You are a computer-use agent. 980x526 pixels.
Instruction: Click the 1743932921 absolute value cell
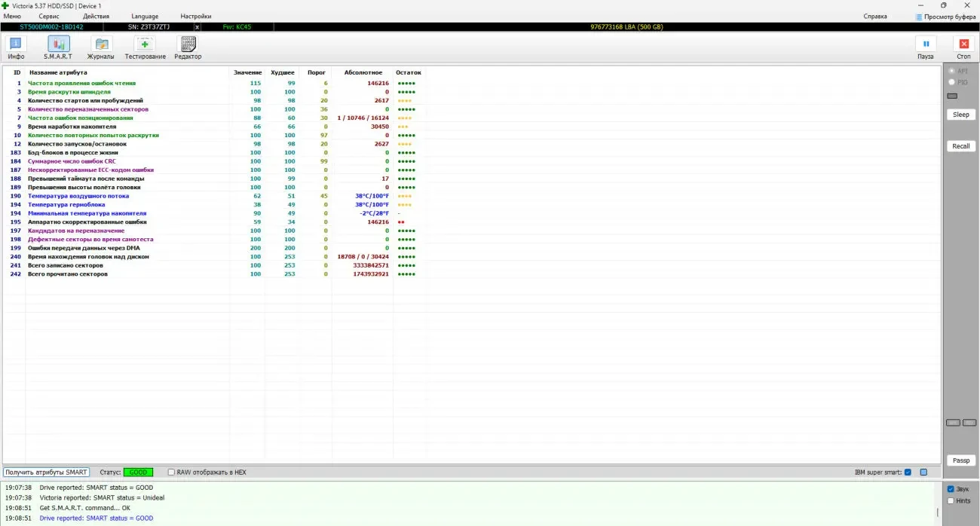[371, 274]
